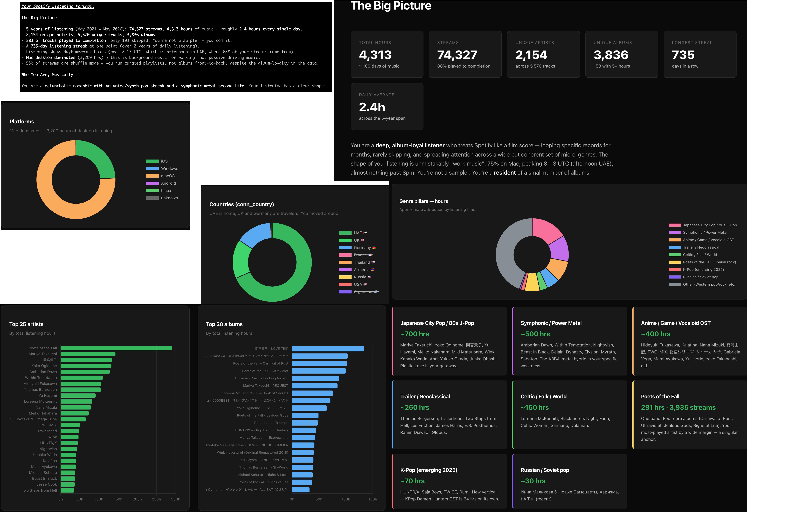Screen dimensions: 812x512
Task: Open the Russian / Soviet pop ~30 hrs card
Action: 570,481
